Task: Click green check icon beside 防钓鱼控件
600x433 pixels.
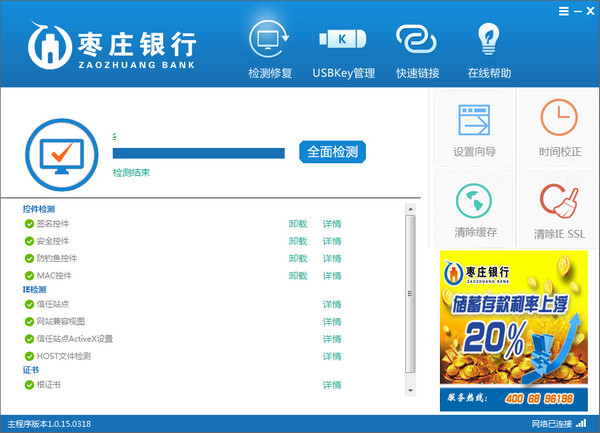Action: pyautogui.click(x=29, y=259)
